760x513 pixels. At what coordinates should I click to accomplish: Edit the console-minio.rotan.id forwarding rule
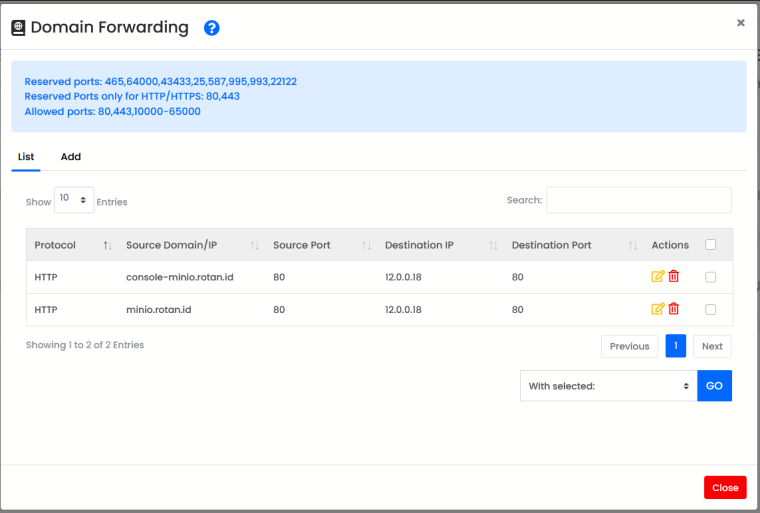click(657, 276)
